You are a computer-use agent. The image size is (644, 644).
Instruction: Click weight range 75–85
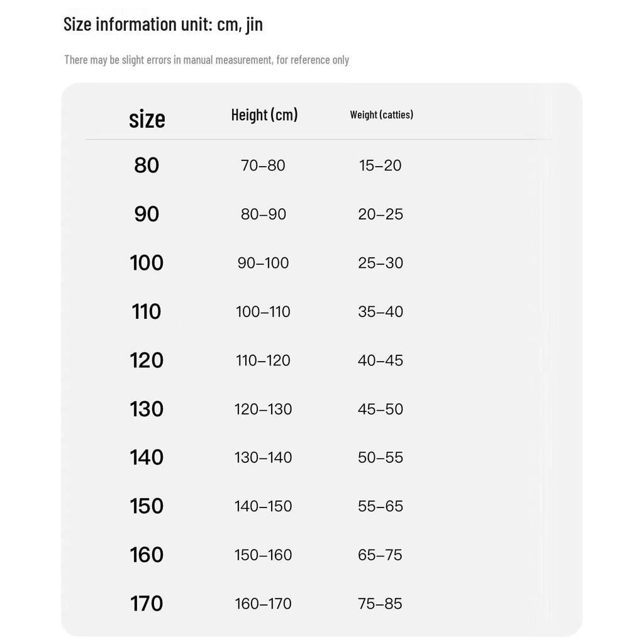pyautogui.click(x=380, y=604)
